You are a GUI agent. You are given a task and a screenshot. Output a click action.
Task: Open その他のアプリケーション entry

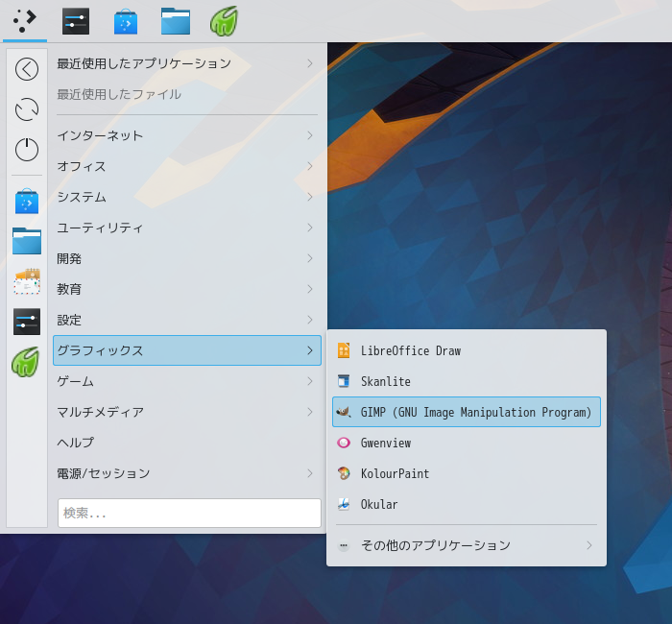tap(467, 545)
